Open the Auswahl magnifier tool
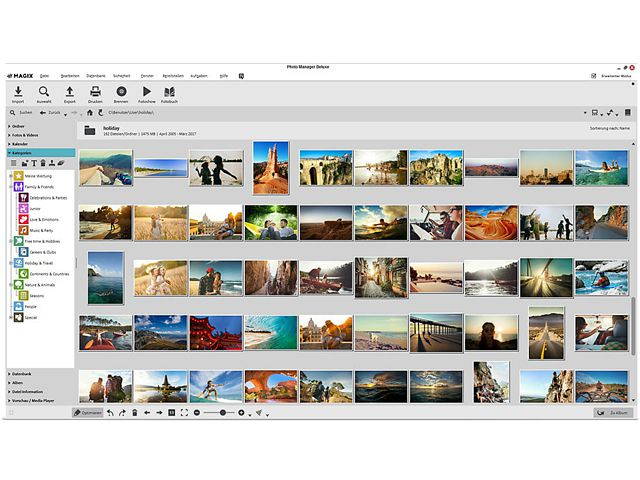The height and width of the screenshot is (480, 640). tap(44, 91)
